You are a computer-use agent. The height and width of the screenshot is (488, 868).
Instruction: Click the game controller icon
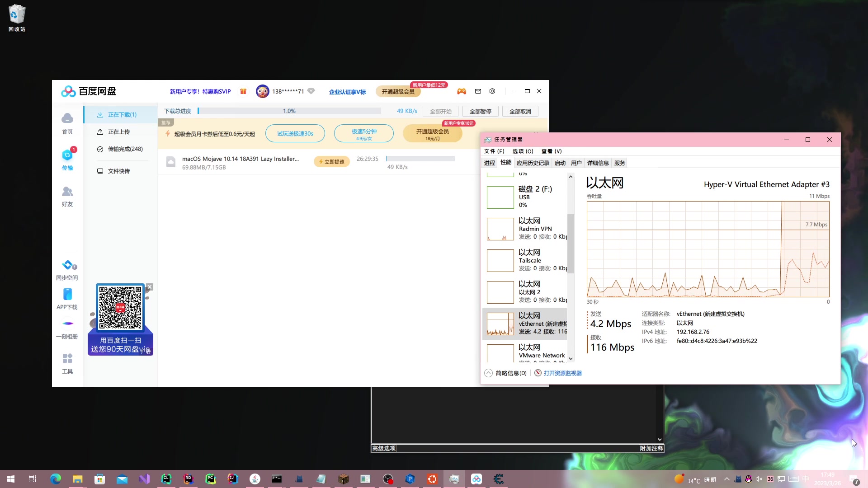(x=462, y=91)
